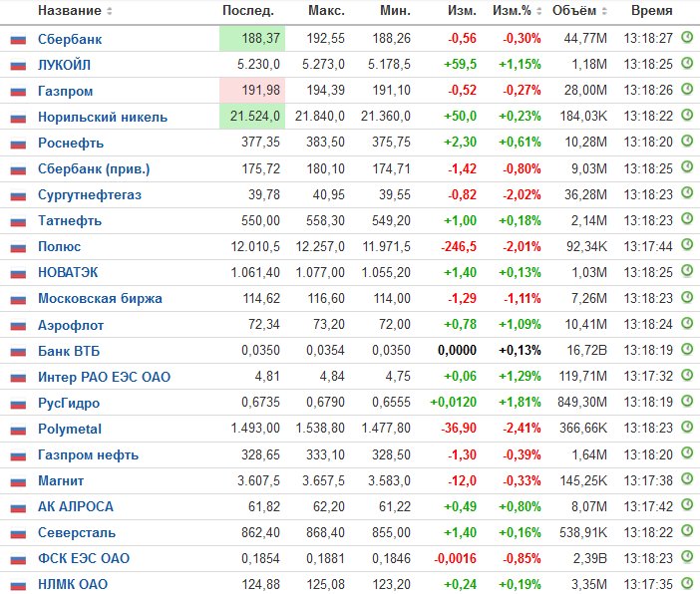Click the clock icon in the ЛУКОЙЛ row
The width and height of the screenshot is (700, 594).
[687, 63]
